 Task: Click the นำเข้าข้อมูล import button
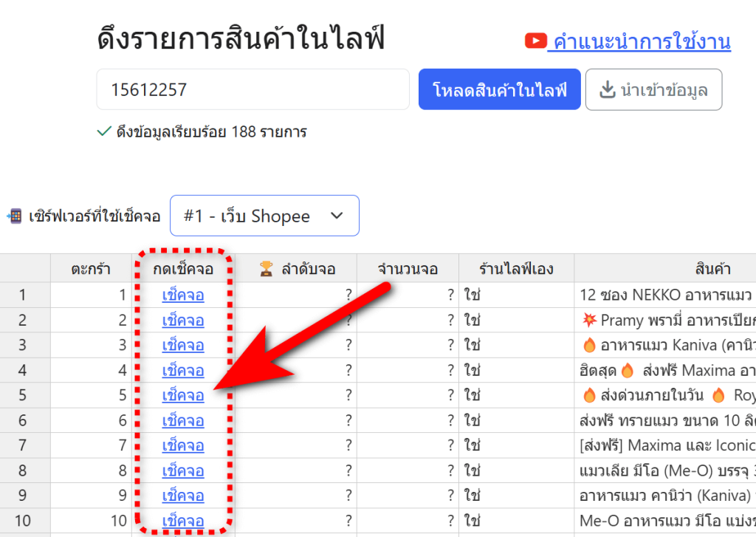pos(653,90)
